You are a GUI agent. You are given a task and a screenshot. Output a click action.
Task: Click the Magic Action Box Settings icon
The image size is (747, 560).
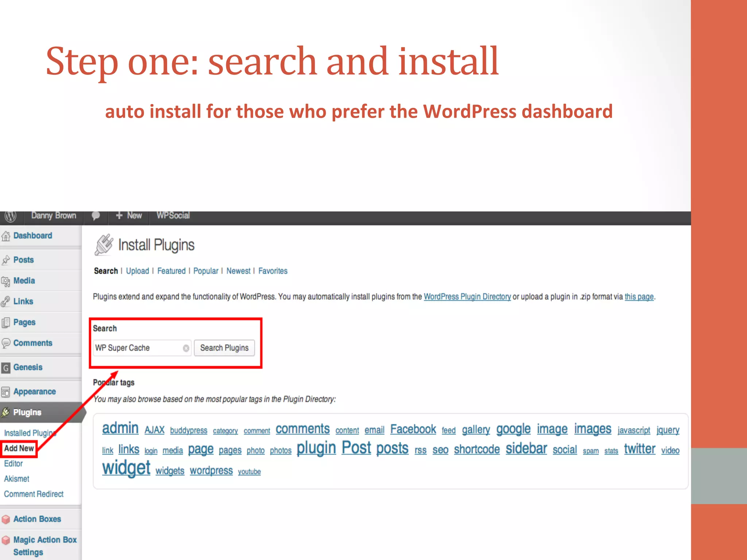click(x=6, y=540)
